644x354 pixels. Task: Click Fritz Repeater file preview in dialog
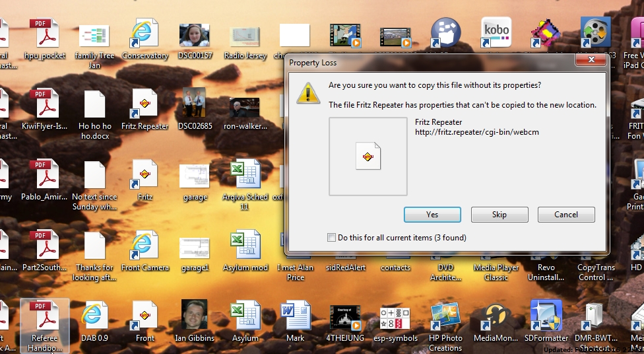(368, 157)
